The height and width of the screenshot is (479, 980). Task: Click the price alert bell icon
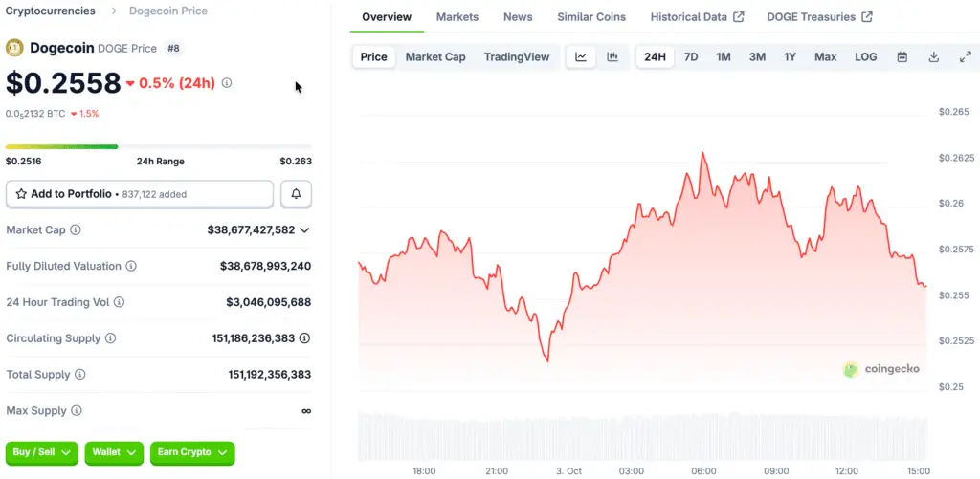[296, 194]
